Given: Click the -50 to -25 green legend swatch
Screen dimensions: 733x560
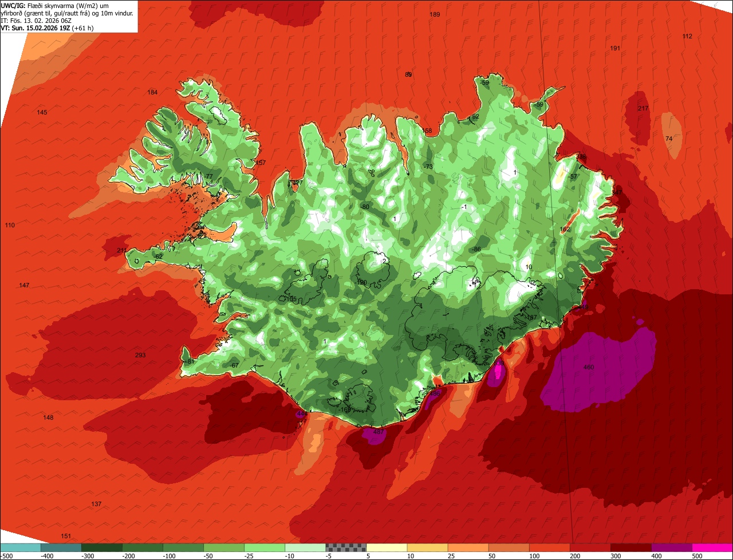Looking at the screenshot, I should (x=224, y=547).
